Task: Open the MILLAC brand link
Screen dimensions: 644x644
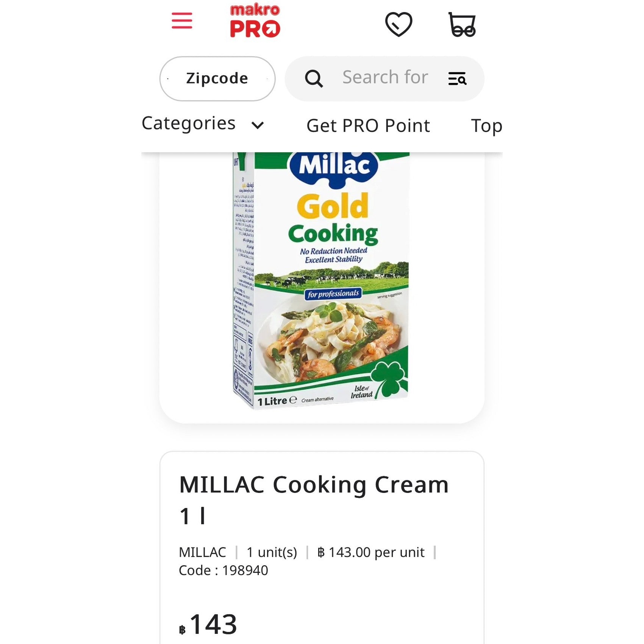Action: click(x=202, y=552)
